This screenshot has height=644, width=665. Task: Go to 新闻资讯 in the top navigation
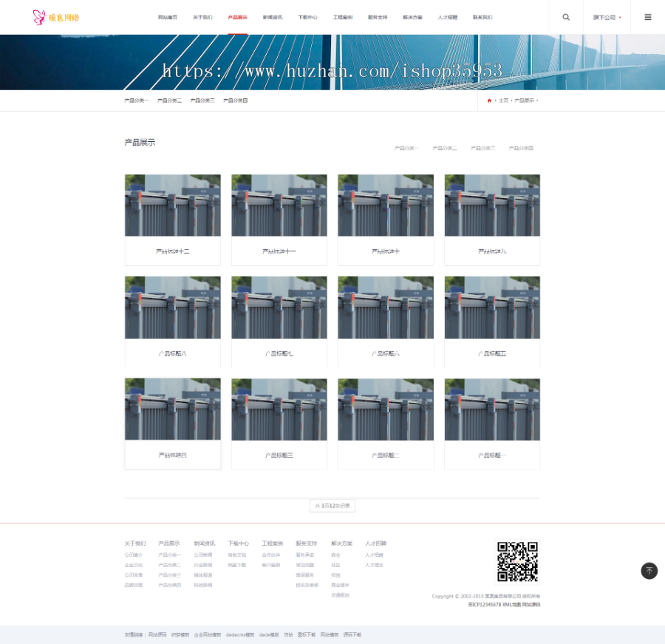(272, 17)
